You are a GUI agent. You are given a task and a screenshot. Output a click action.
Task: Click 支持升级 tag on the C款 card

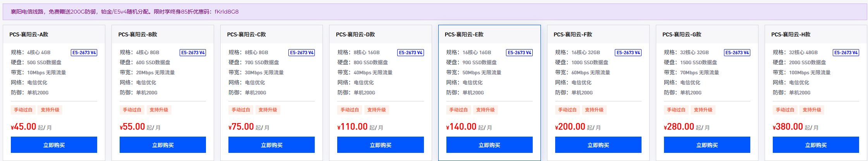pos(268,110)
